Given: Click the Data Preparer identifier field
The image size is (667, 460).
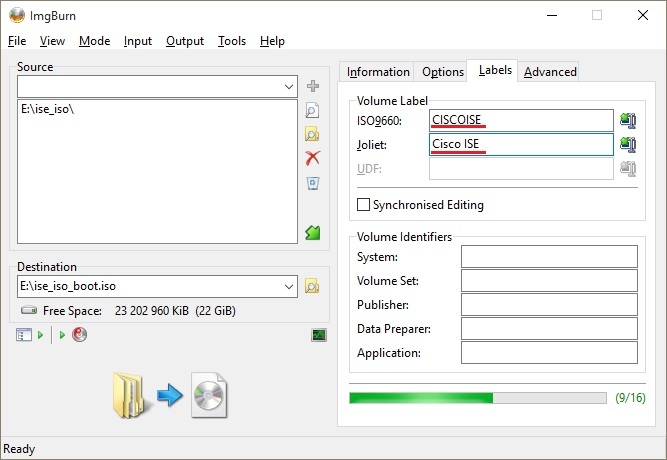Looking at the screenshot, I should click(549, 329).
